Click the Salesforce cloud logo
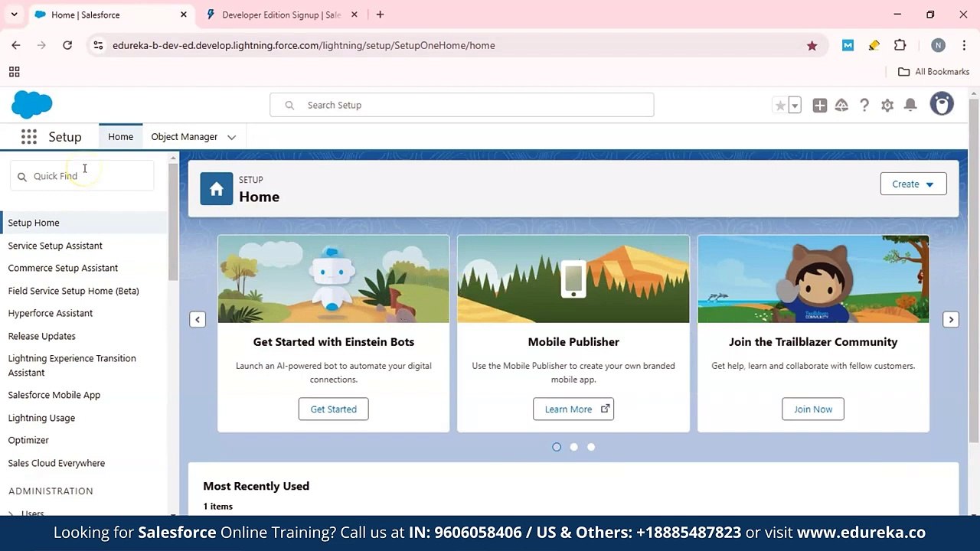 pos(32,105)
